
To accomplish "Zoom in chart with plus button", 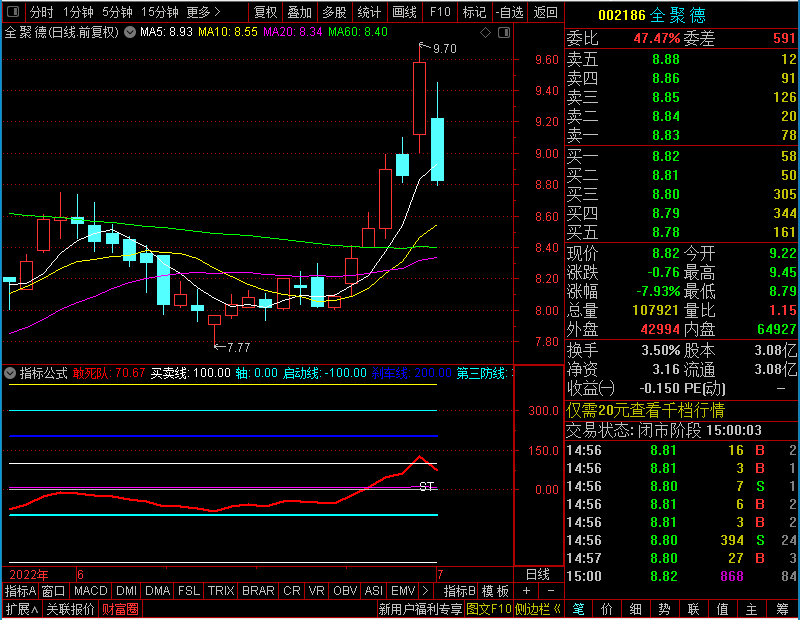I will point(527,591).
